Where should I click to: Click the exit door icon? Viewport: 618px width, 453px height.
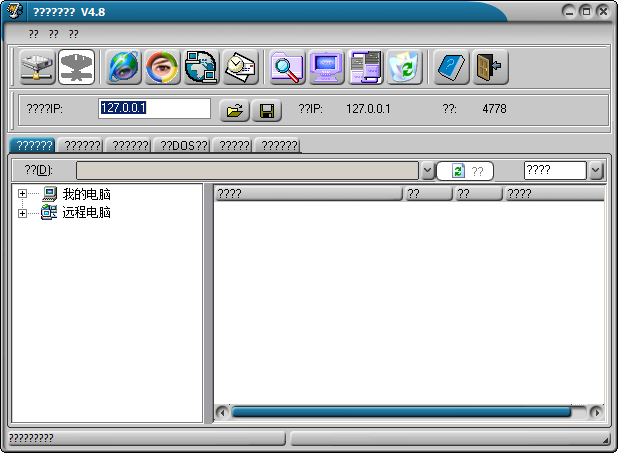pyautogui.click(x=490, y=67)
